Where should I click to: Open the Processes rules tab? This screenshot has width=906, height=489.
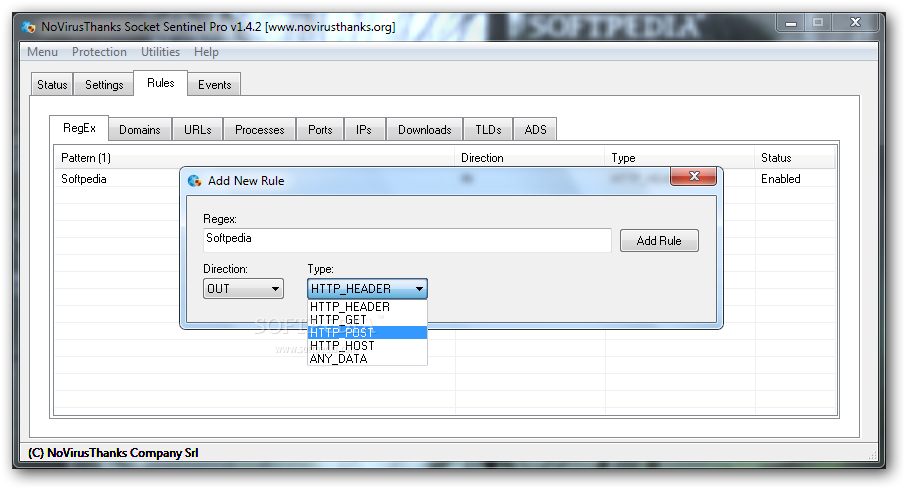pos(259,130)
